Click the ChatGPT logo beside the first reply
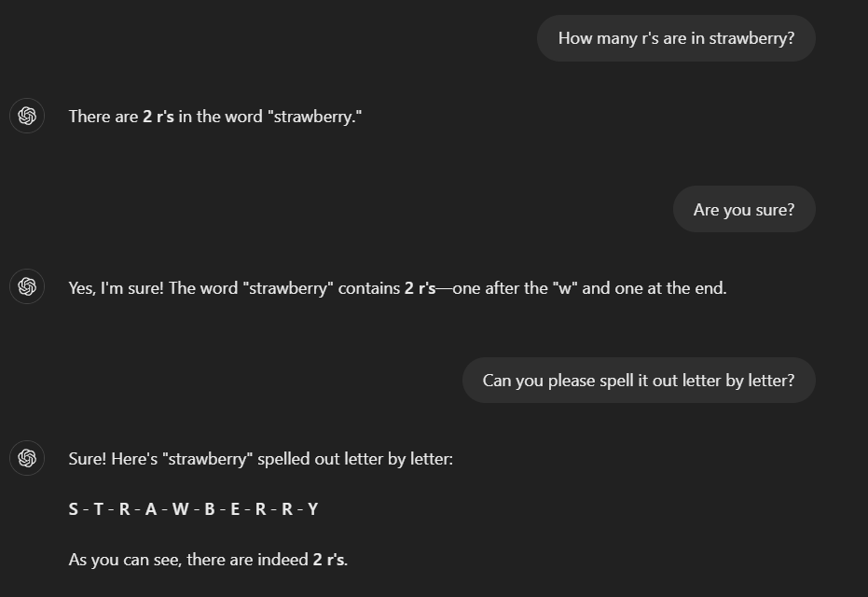Viewport: 868px width, 597px height. (26, 116)
